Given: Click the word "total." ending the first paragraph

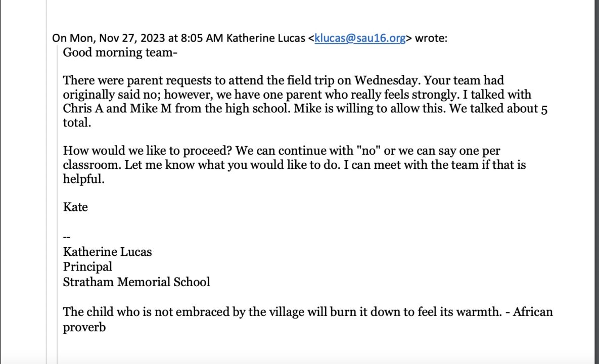Looking at the screenshot, I should tap(77, 123).
